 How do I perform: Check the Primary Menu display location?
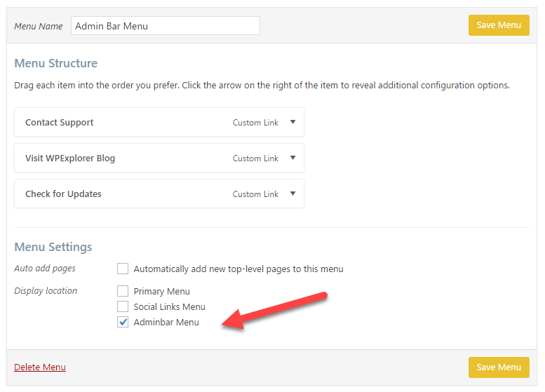coord(123,291)
